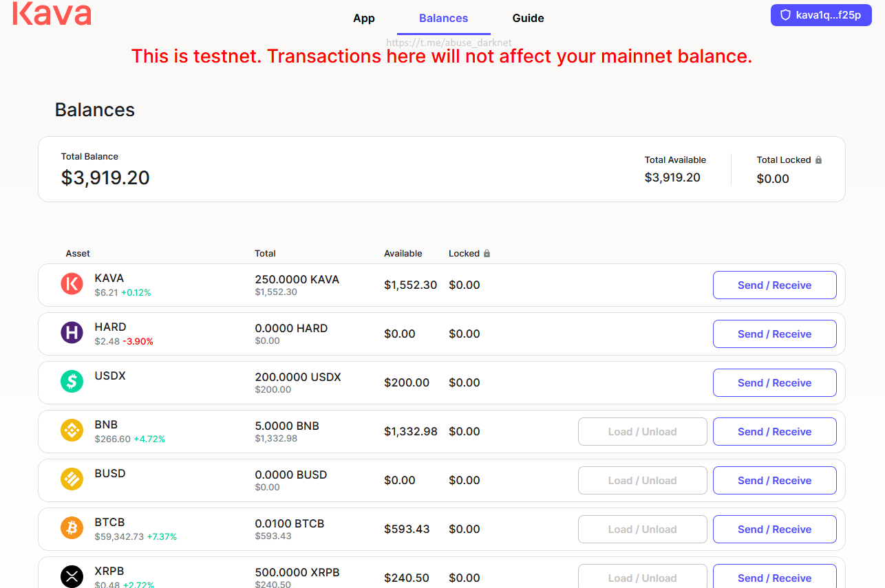Click the XRPB available $240.50

[x=407, y=578]
